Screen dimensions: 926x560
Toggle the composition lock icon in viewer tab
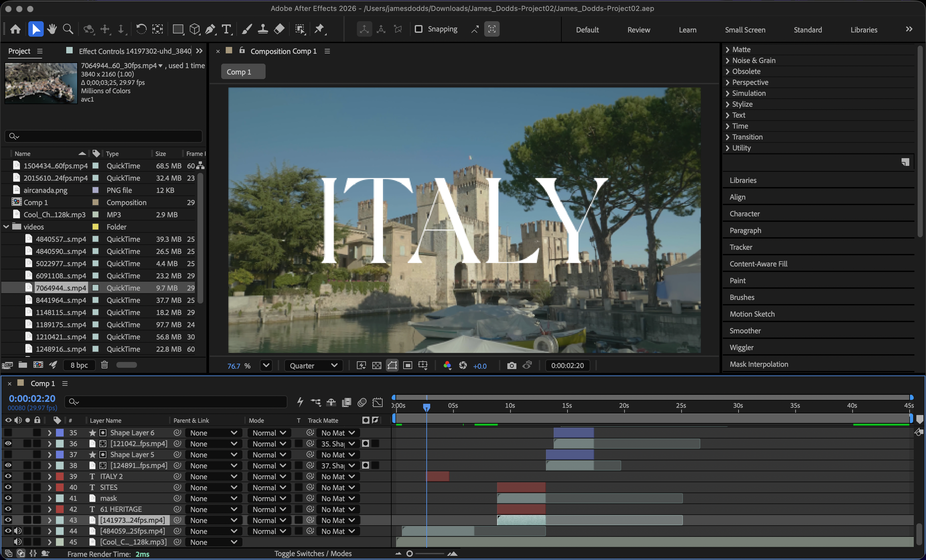242,50
